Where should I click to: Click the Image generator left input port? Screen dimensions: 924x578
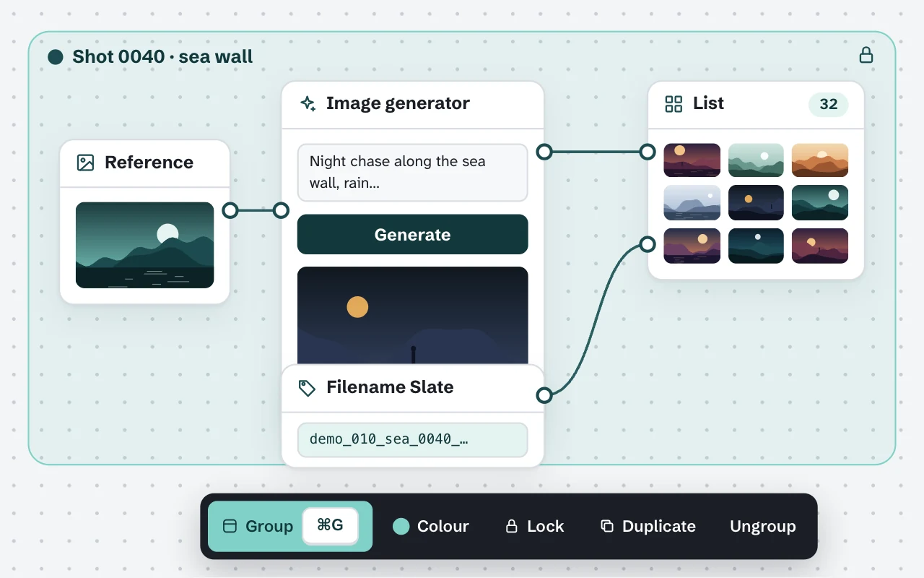(x=281, y=210)
